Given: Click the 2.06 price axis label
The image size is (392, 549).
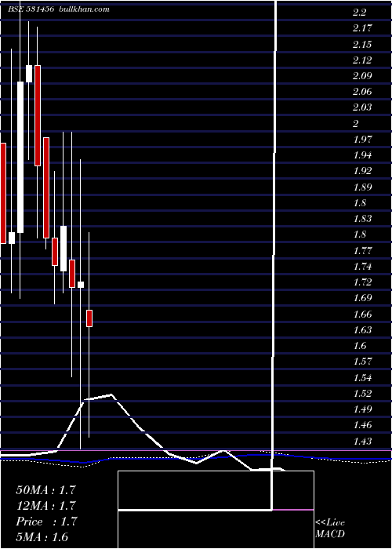Looking at the screenshot, I should [362, 92].
